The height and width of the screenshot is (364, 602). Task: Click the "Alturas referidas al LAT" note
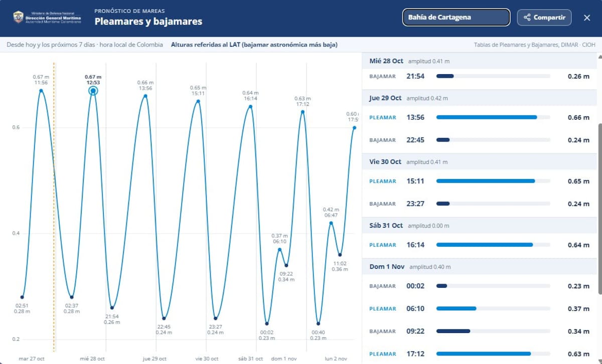tap(254, 45)
